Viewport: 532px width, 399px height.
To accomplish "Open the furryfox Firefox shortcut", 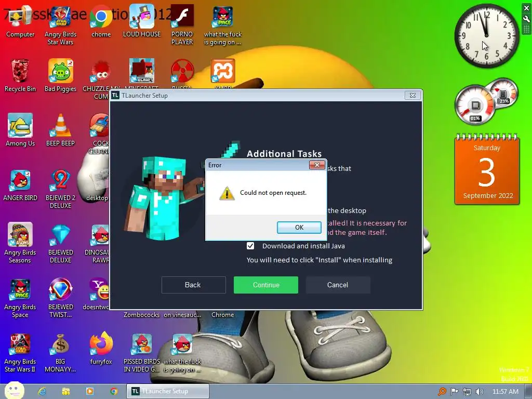I will [101, 349].
